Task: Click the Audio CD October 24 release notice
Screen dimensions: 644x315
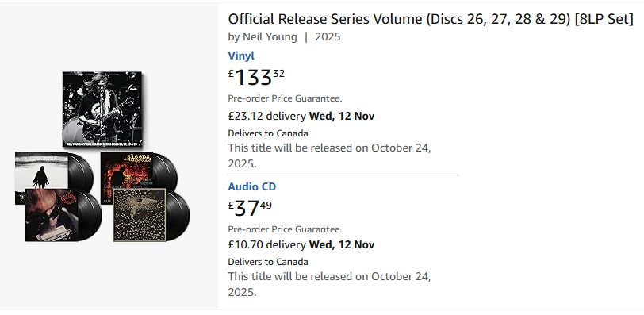Action: [329, 284]
